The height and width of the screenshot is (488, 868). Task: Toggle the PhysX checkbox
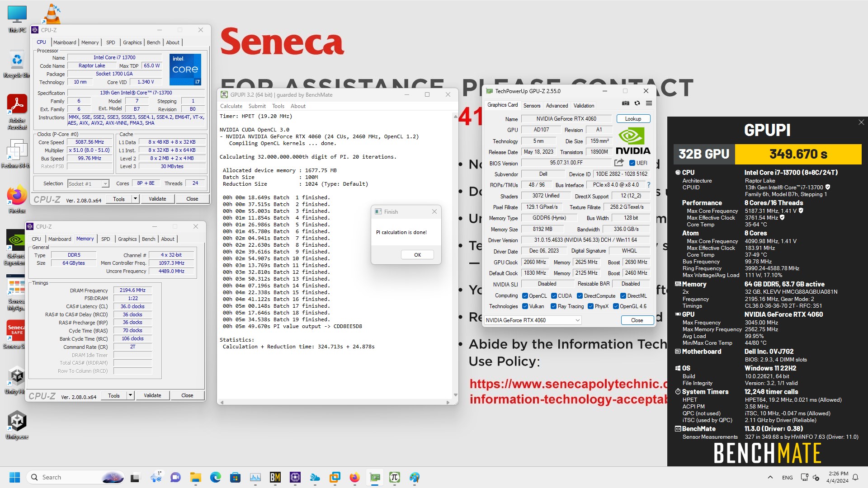[590, 306]
